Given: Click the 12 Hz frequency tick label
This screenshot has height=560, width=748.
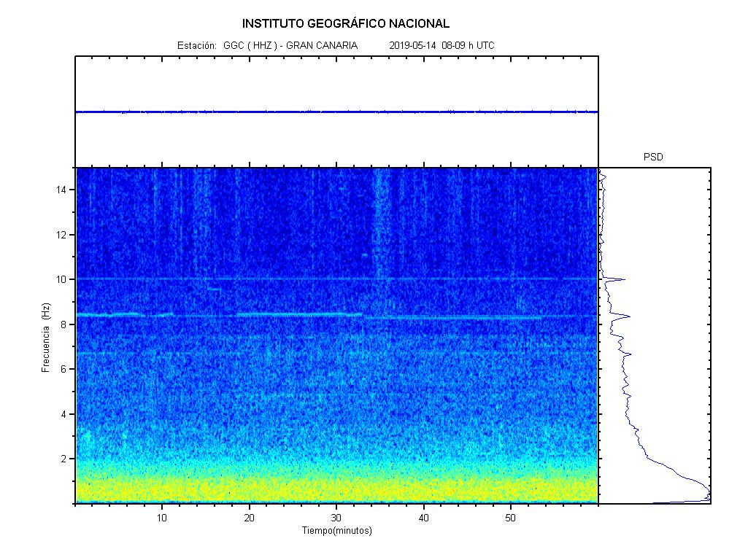Looking at the screenshot, I should point(61,235).
